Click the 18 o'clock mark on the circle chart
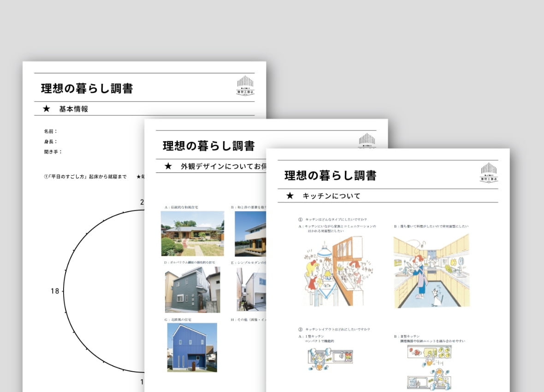Viewport: 544px width, 392px height. (x=55, y=291)
